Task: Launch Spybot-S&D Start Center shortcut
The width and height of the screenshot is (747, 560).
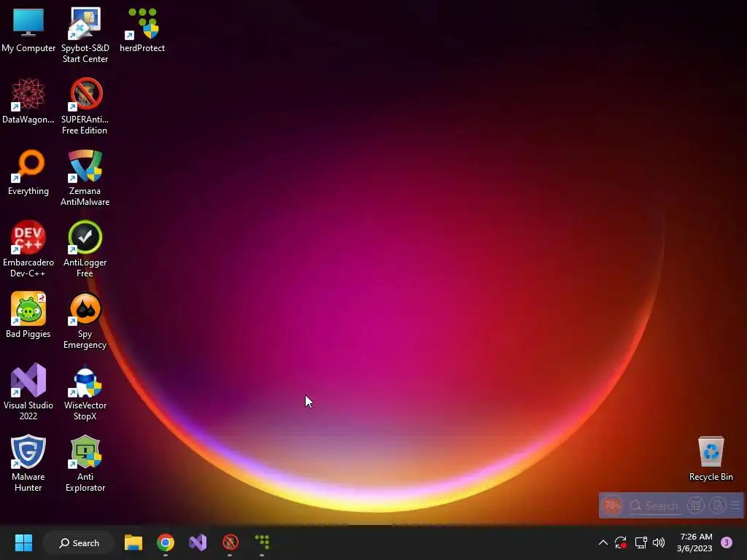Action: 85,35
